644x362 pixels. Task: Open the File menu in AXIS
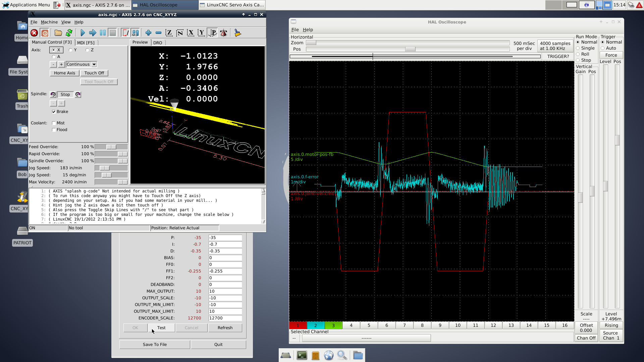tap(34, 22)
